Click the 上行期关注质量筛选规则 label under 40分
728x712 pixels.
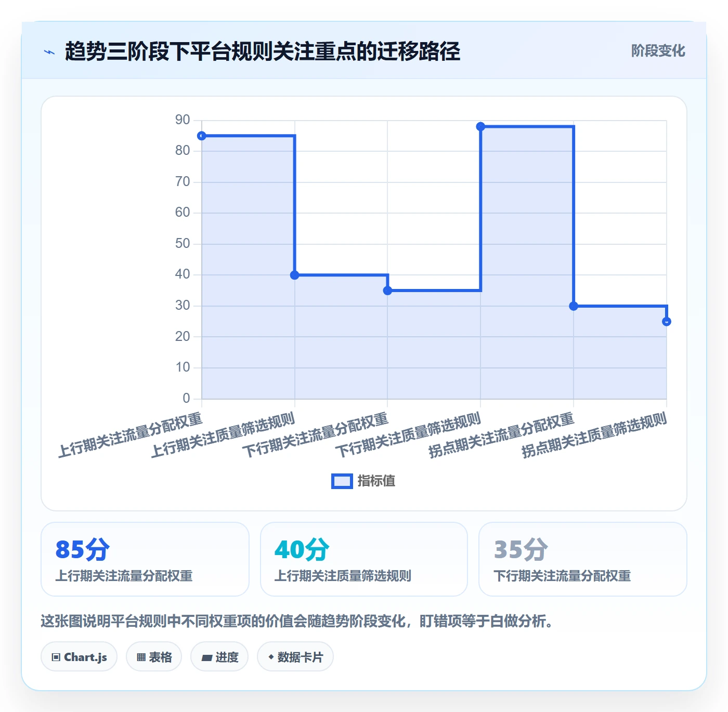click(343, 576)
